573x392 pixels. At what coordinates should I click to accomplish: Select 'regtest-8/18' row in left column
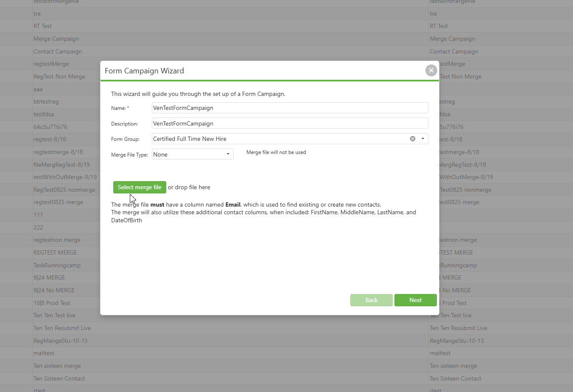click(50, 139)
